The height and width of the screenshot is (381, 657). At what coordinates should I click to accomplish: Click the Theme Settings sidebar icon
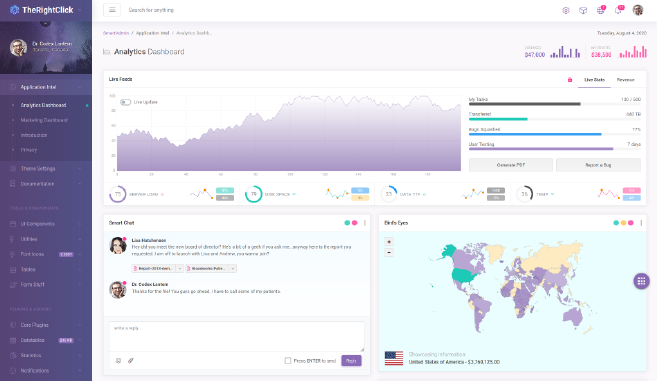click(13, 168)
